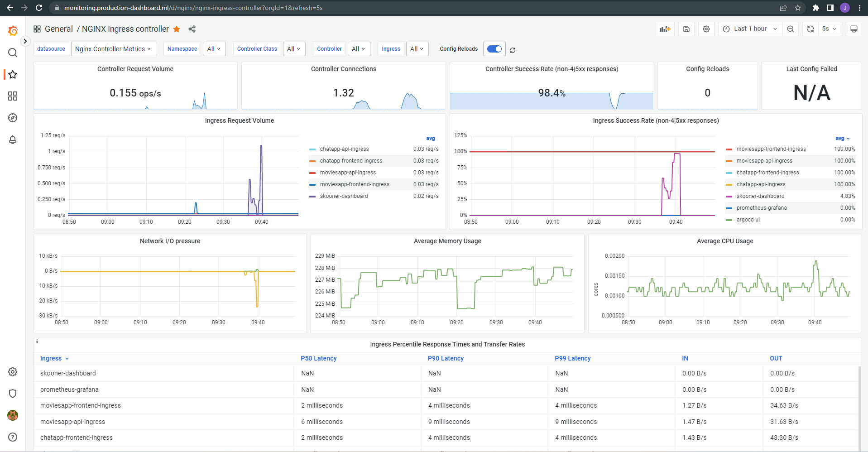Click the dashboard grid icon beside General
Image resolution: width=868 pixels, height=452 pixels.
coord(37,29)
